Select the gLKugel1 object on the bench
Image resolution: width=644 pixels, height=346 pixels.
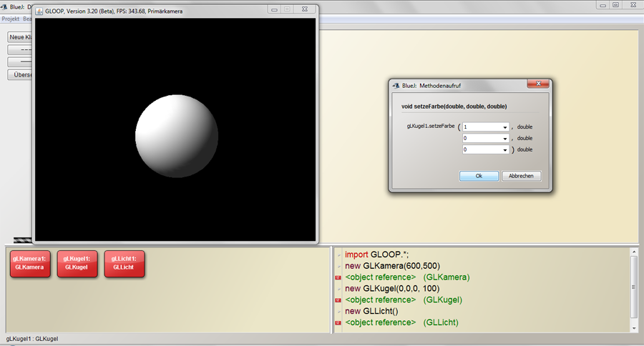(x=76, y=262)
